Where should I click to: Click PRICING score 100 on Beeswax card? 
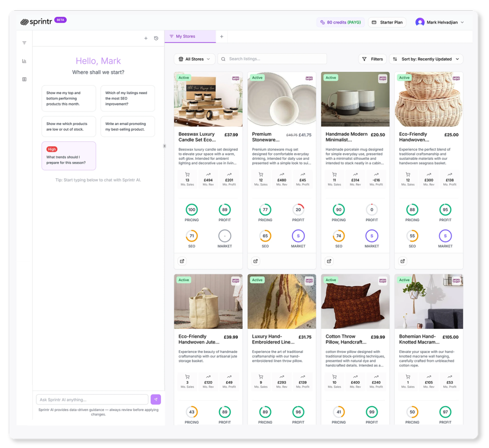tap(192, 210)
